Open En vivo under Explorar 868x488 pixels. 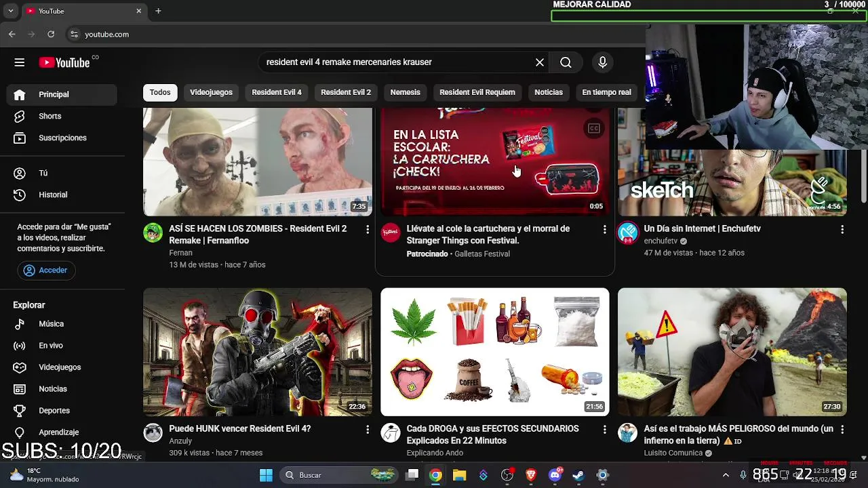(x=62, y=346)
